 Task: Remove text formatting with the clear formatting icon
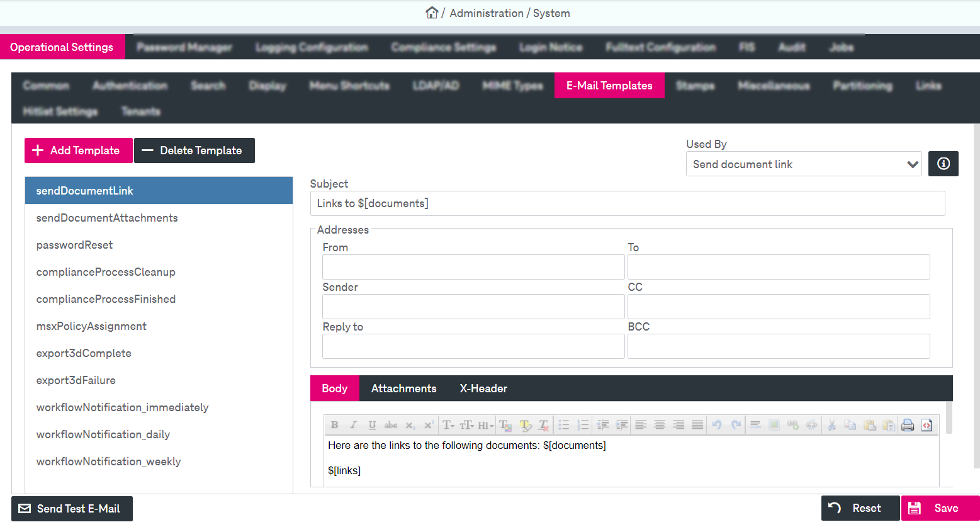(543, 425)
